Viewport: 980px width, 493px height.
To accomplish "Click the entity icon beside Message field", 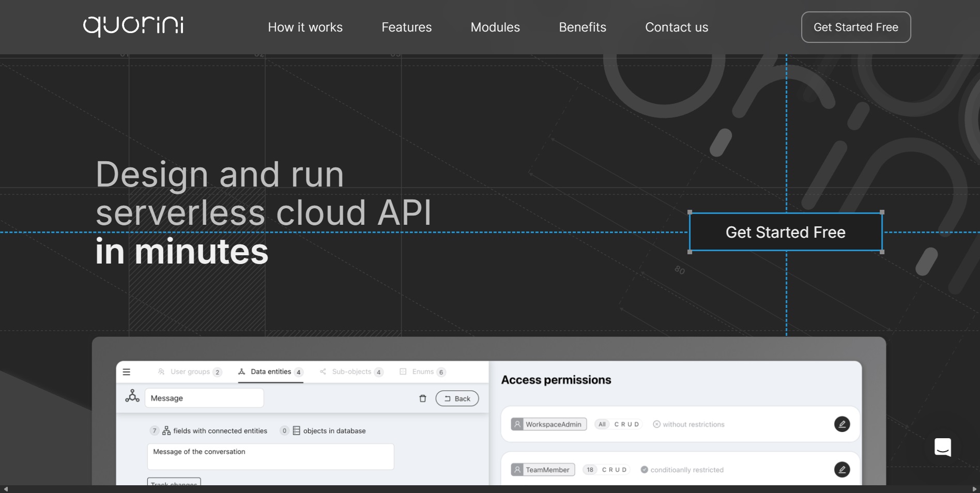I will [x=132, y=396].
